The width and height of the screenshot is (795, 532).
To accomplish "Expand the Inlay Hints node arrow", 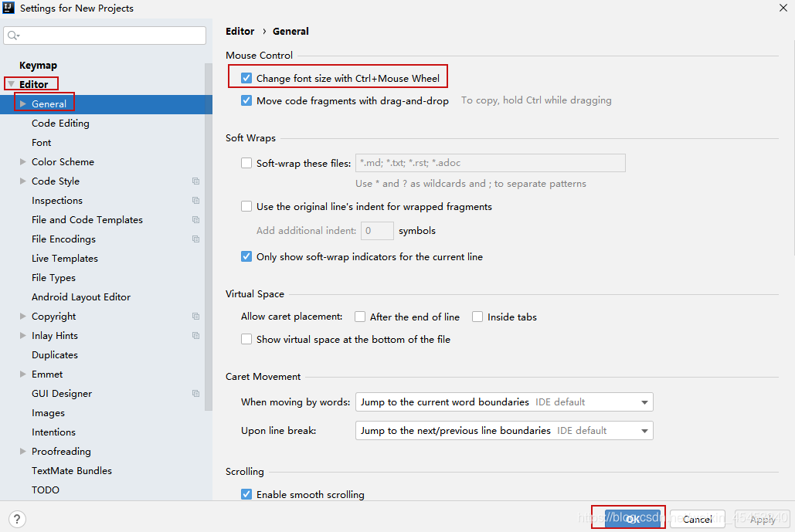I will 23,335.
